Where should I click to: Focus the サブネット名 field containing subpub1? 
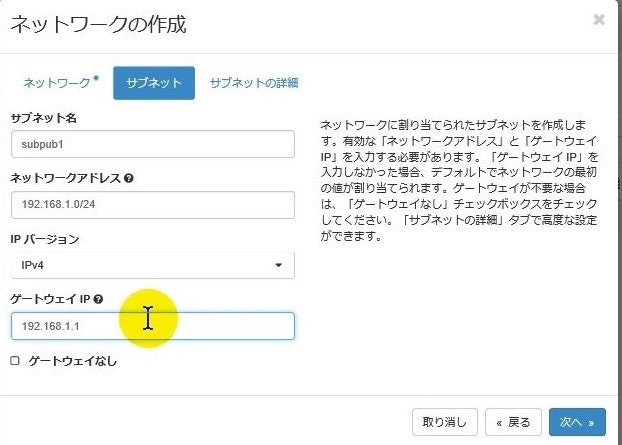153,144
